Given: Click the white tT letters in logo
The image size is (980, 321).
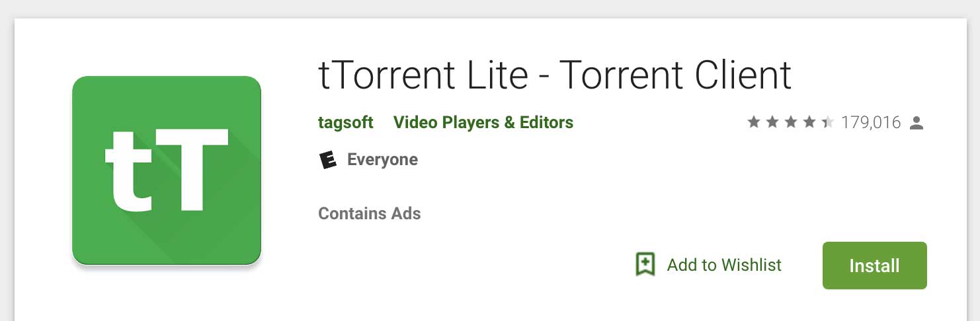Looking at the screenshot, I should (x=167, y=170).
